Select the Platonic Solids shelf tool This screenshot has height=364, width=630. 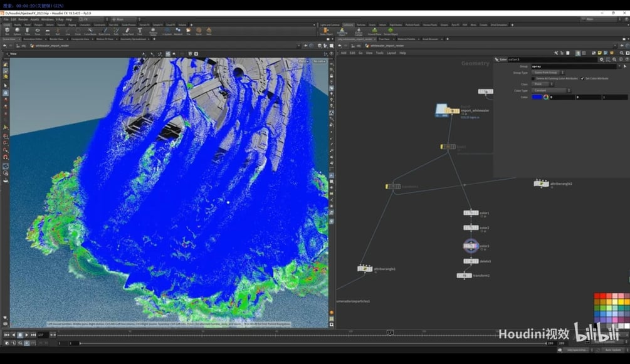click(x=153, y=31)
